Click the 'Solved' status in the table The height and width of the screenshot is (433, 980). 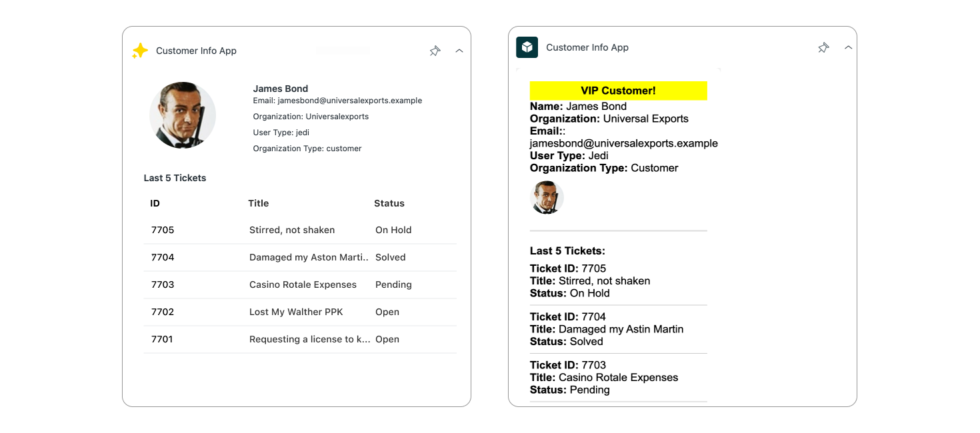point(391,257)
